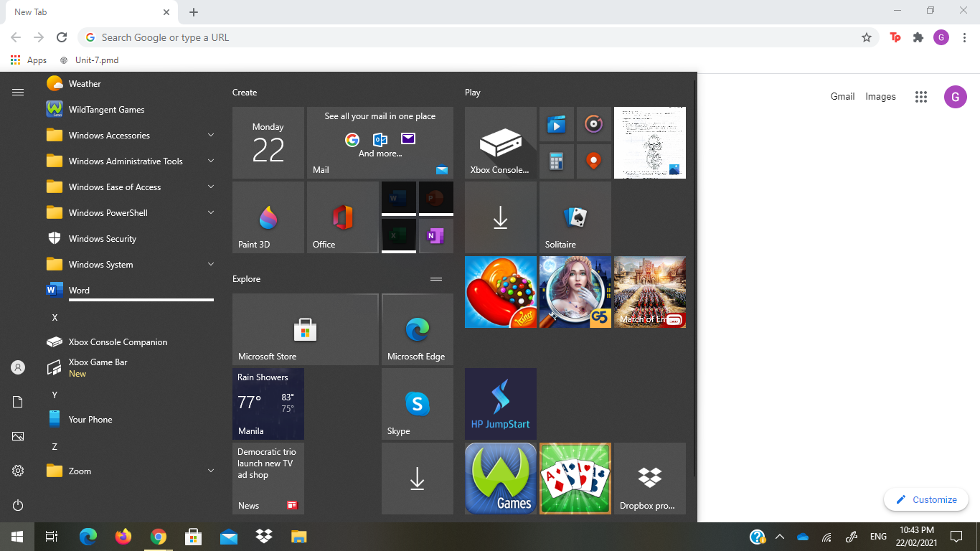Screen dimensions: 980x551
Task: Open the Office tile
Action: 343,217
